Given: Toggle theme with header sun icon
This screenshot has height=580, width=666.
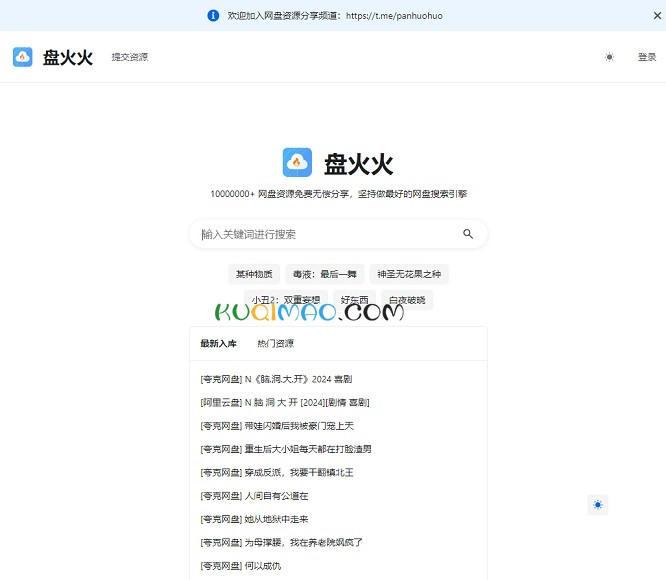Looking at the screenshot, I should (x=609, y=57).
